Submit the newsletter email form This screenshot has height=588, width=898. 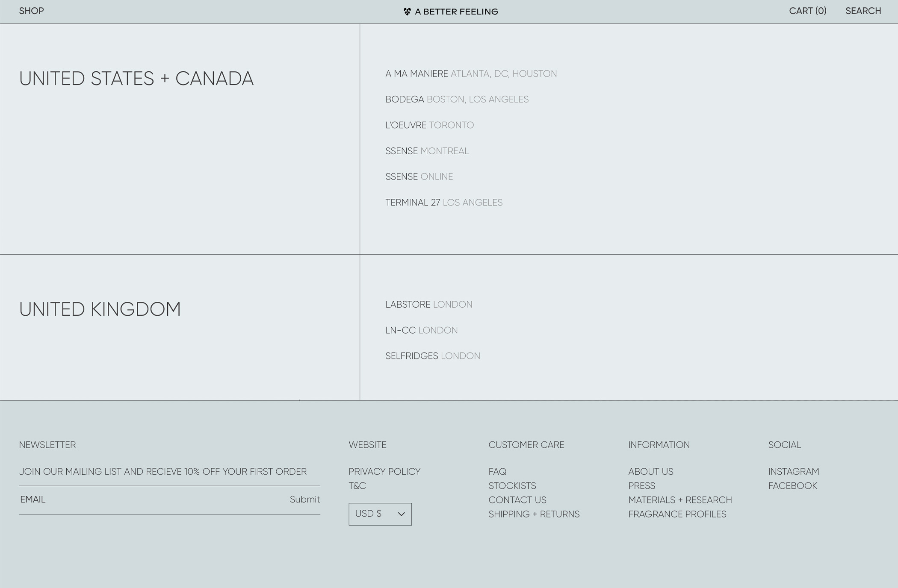click(x=304, y=499)
